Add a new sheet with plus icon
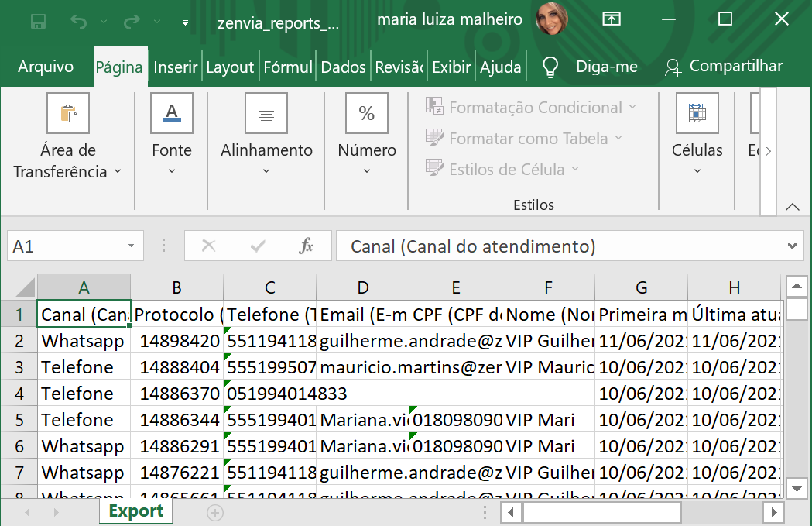This screenshot has height=526, width=812. tap(215, 513)
